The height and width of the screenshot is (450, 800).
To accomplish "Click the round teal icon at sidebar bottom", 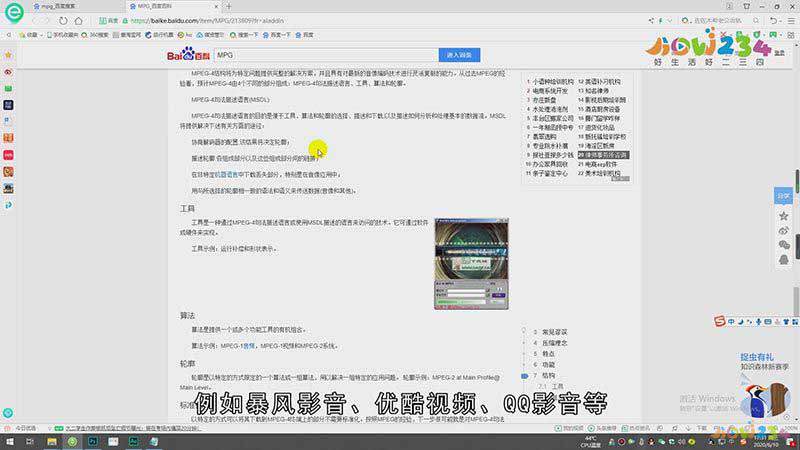I will 8,413.
